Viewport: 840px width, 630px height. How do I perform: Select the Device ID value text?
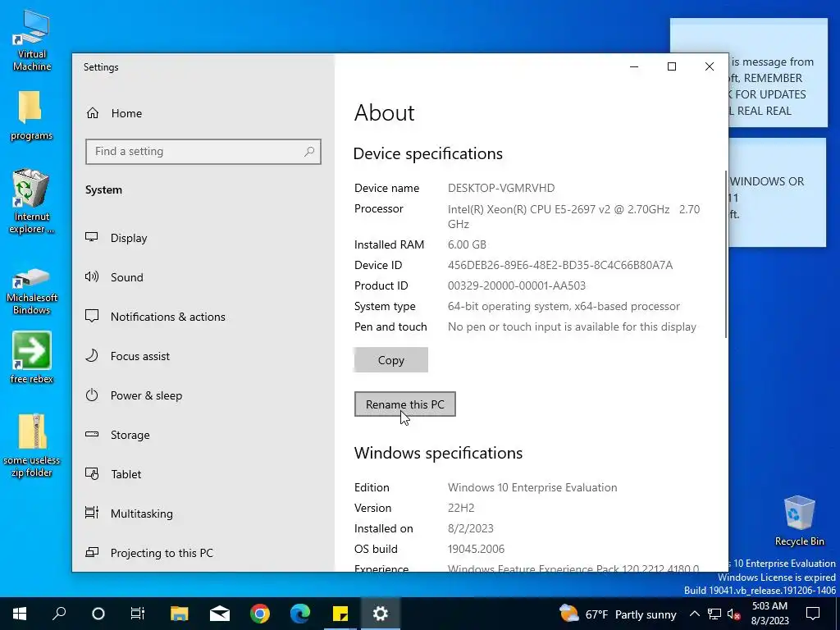559,265
